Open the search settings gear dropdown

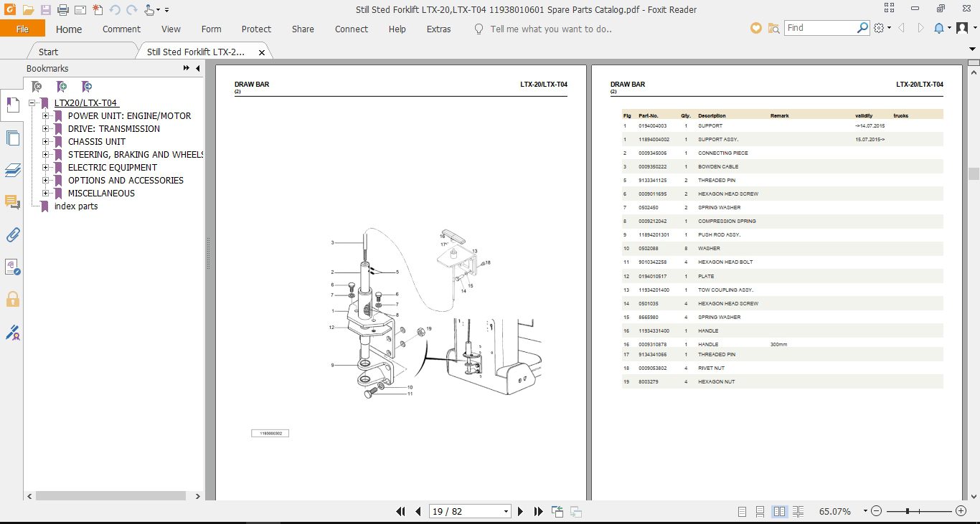click(882, 28)
